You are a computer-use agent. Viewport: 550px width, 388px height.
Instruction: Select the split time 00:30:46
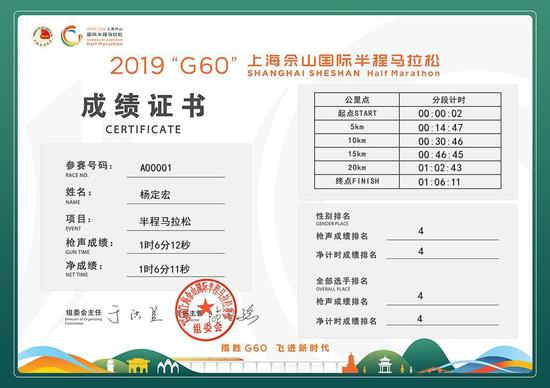[441, 141]
